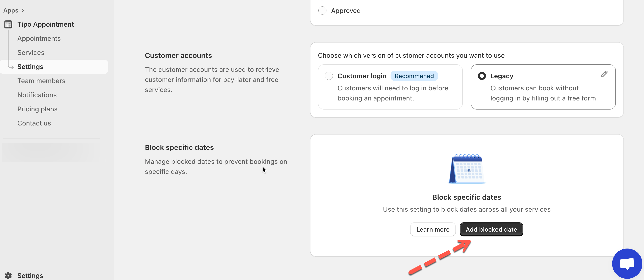
Task: Open Appointments in the sidebar
Action: 39,39
